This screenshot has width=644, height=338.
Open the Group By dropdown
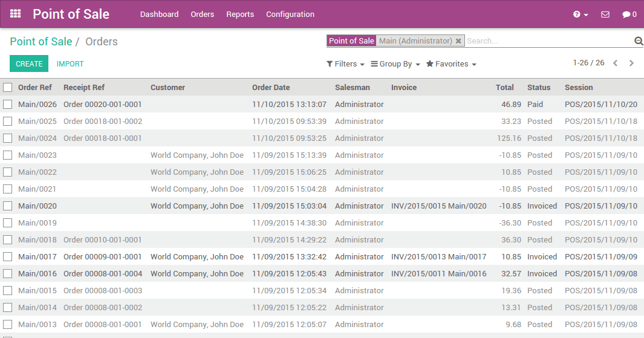coord(395,64)
